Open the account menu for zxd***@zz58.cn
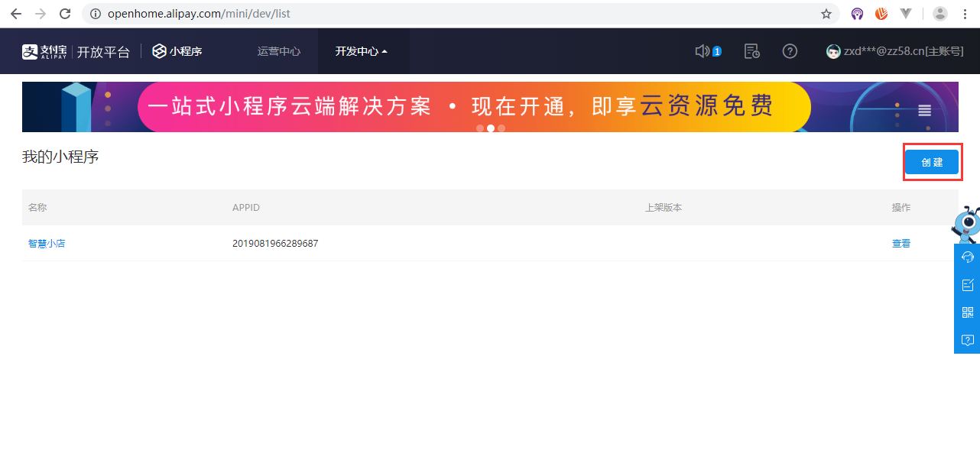The width and height of the screenshot is (980, 453). pyautogui.click(x=894, y=51)
